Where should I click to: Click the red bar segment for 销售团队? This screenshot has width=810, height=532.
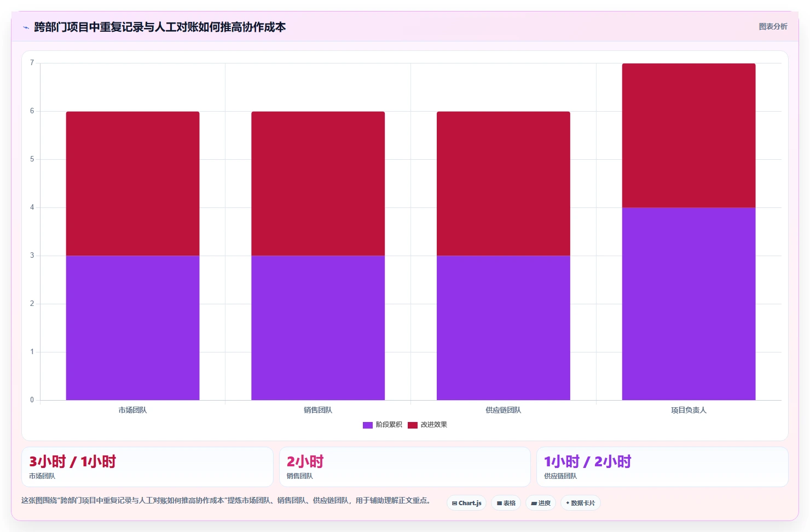(x=318, y=183)
